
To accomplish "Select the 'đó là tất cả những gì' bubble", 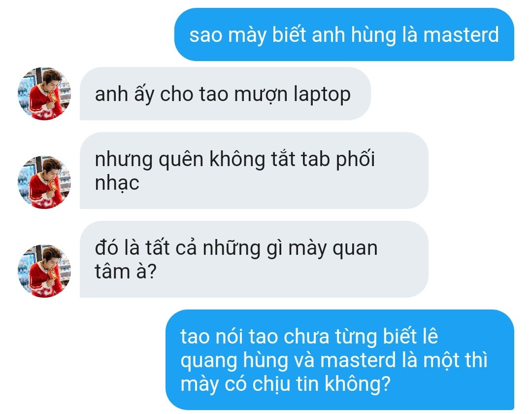I will [254, 259].
